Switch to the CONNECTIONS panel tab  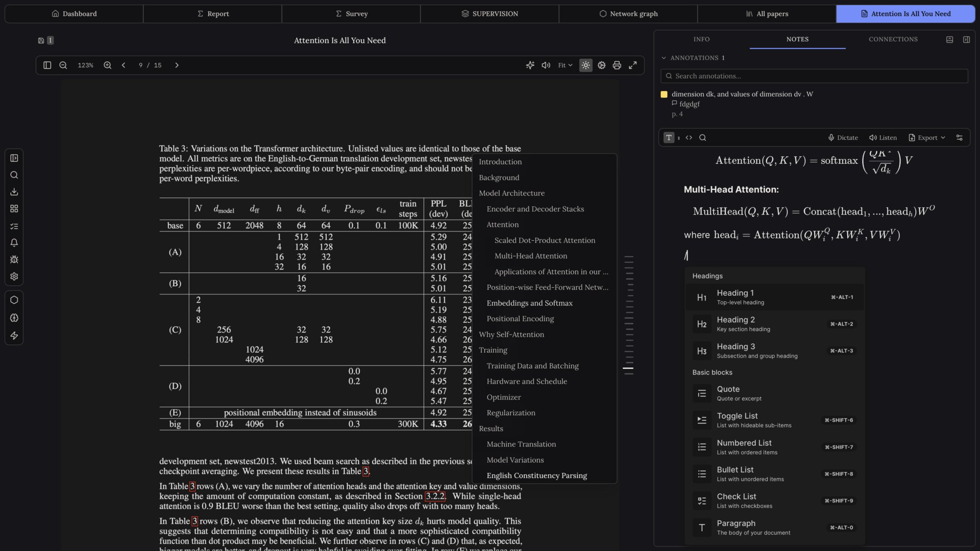pos(893,39)
